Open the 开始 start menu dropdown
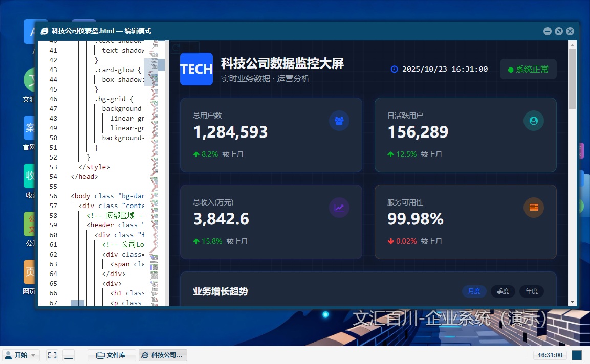590x364 pixels. pos(21,355)
